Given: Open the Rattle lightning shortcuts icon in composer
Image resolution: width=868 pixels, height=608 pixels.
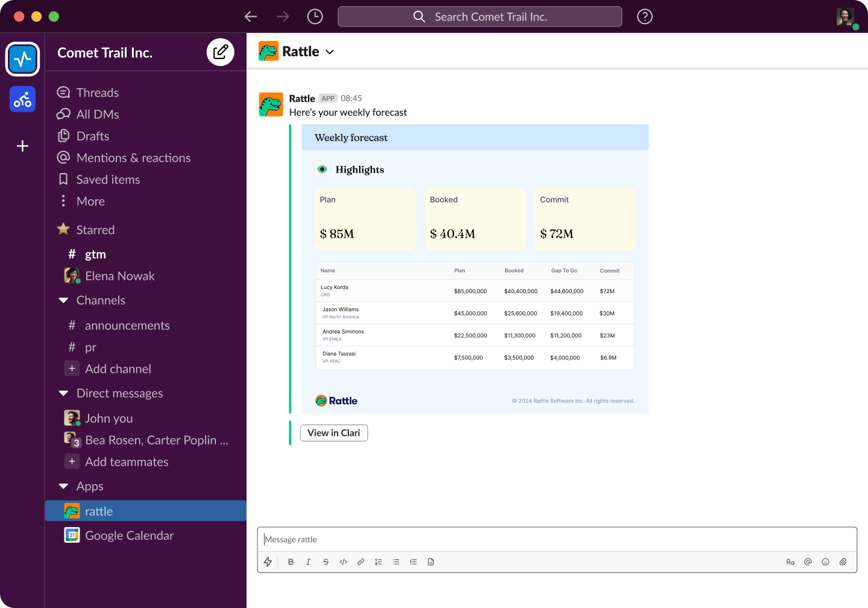Looking at the screenshot, I should pos(268,562).
